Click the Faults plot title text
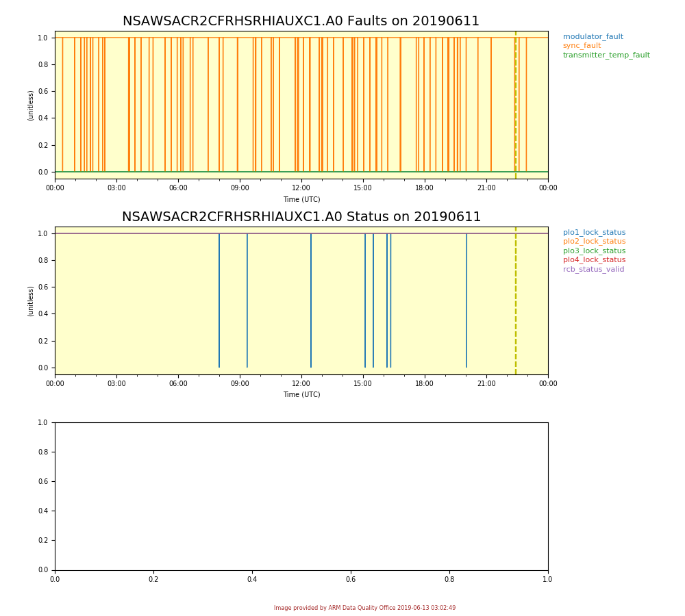Image resolution: width=685 pixels, height=616 pixels. point(301,21)
